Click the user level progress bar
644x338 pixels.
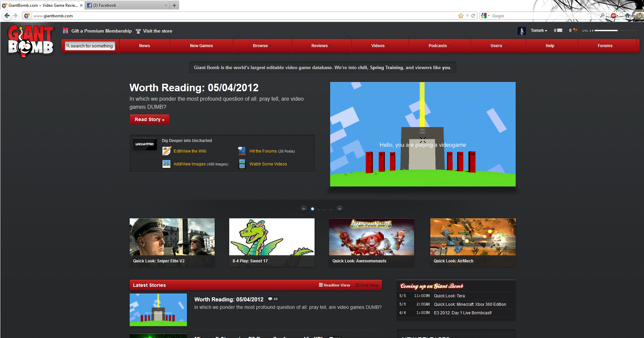point(615,31)
